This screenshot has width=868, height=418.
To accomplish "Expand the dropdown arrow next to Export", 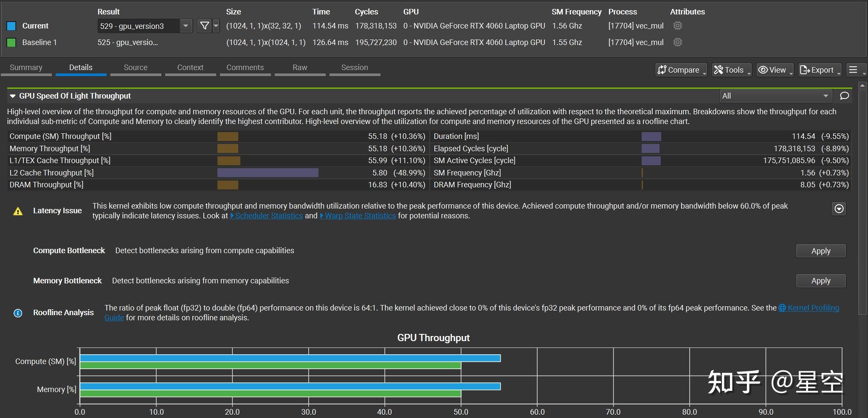I will coord(838,72).
